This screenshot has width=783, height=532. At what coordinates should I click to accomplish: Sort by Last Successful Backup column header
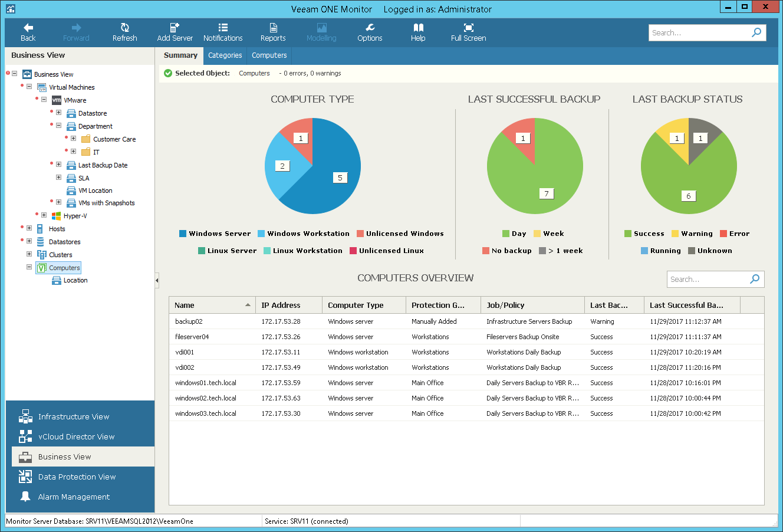click(x=692, y=305)
